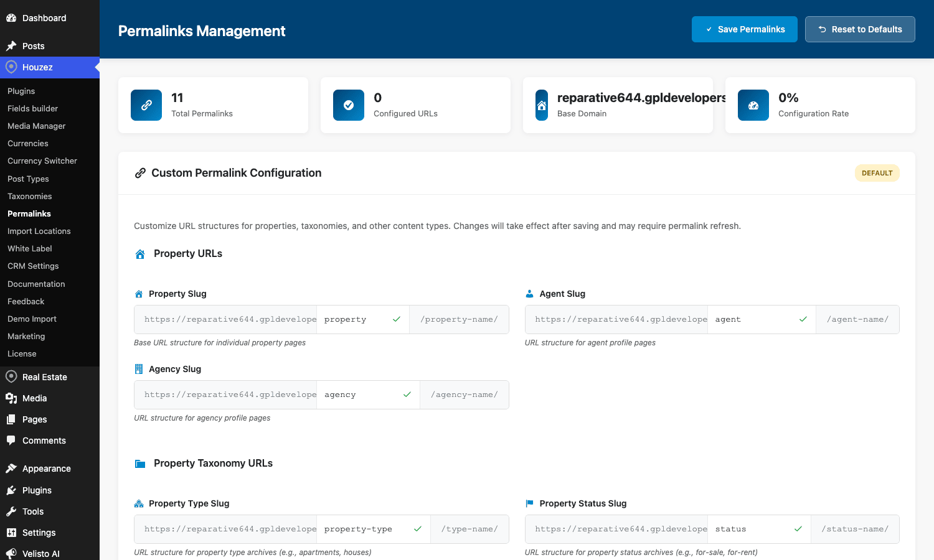Open the CRM Settings submenu item

pos(33,266)
